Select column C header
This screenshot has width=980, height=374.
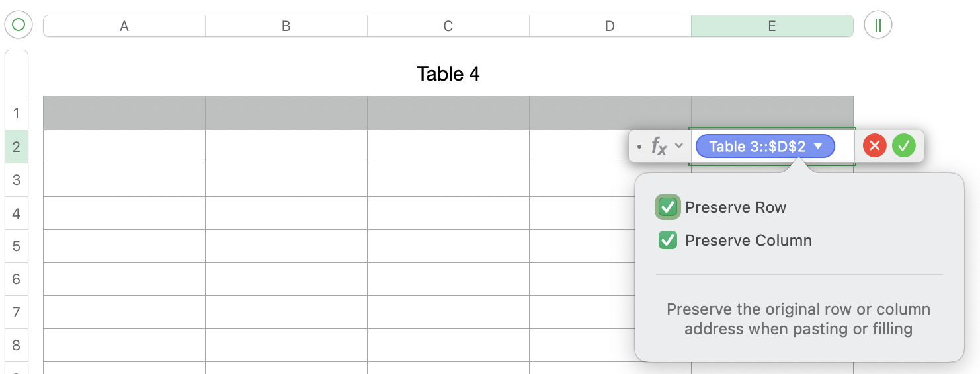pos(448,26)
